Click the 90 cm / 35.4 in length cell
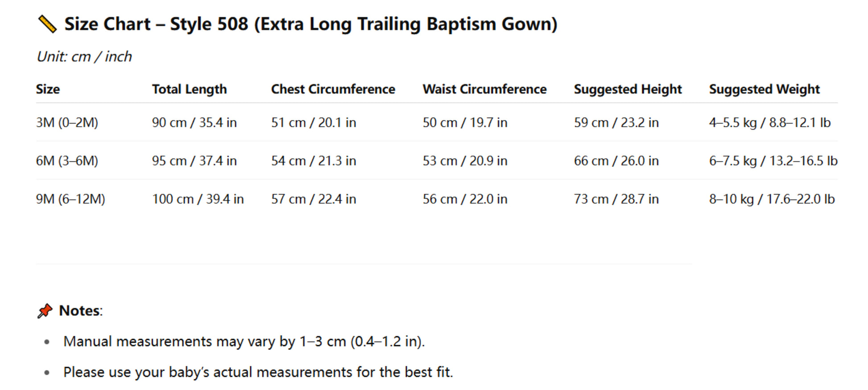This screenshot has width=868, height=390. click(x=194, y=123)
